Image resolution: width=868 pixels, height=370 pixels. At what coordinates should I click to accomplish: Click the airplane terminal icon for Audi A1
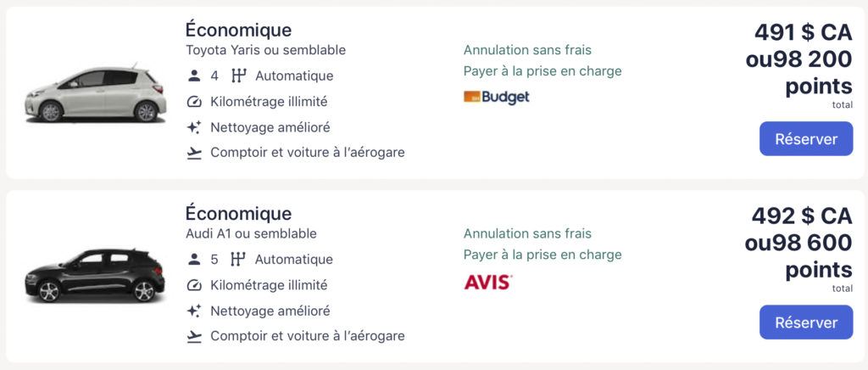[194, 336]
